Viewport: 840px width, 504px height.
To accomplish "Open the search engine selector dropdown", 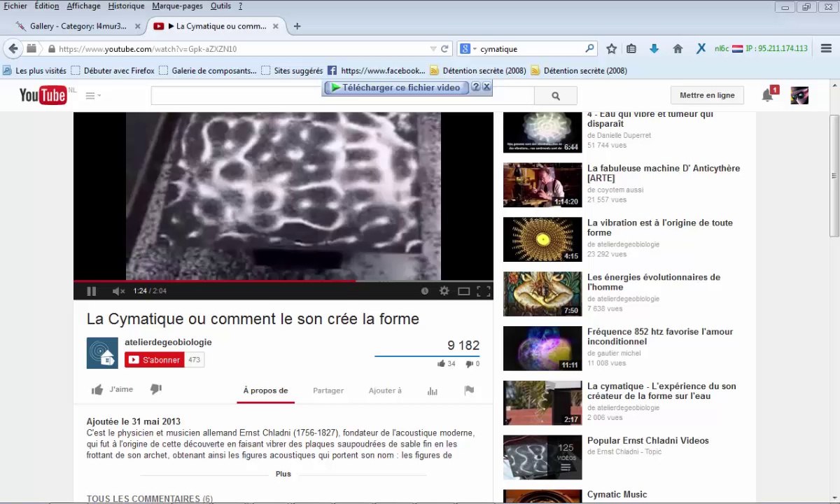I will pos(468,49).
